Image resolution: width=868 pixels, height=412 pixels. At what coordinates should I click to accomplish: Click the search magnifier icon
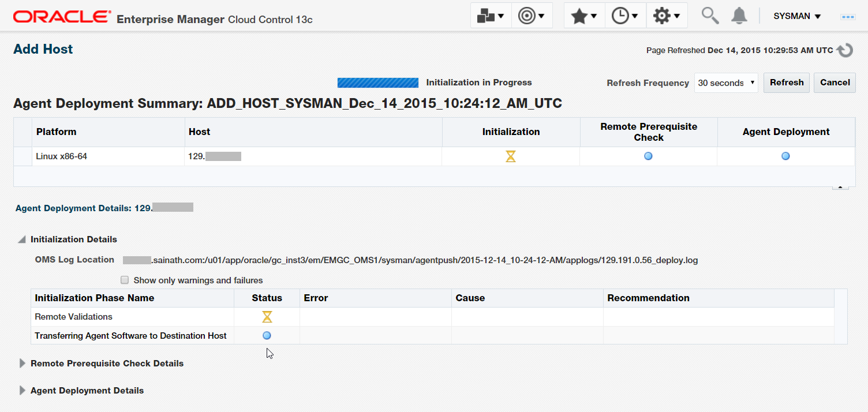pos(710,16)
